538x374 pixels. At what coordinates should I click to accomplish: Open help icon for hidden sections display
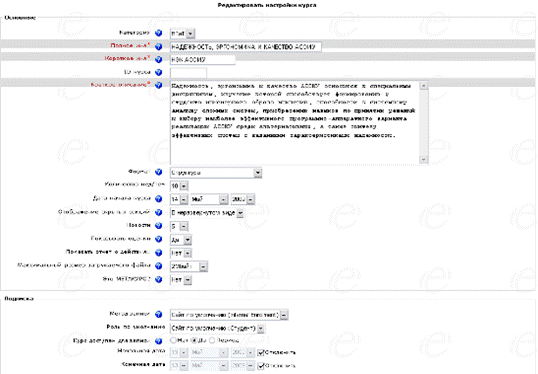point(159,212)
